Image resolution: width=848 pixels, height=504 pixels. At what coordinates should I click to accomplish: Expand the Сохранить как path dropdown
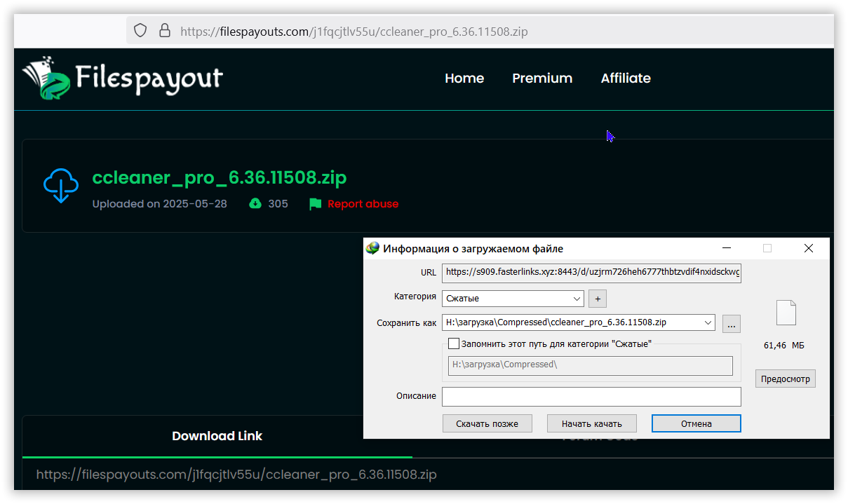708,322
